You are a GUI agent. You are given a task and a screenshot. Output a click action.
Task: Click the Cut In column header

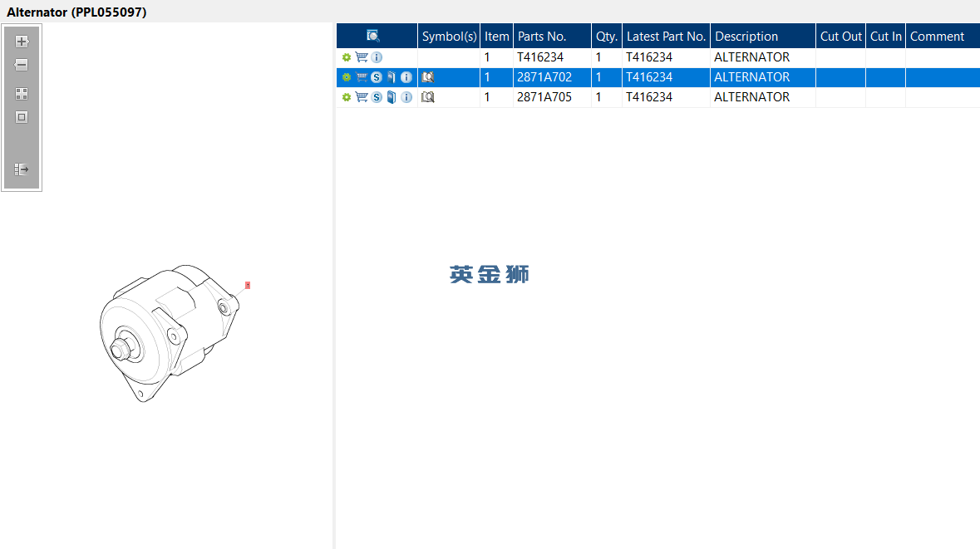tap(885, 37)
